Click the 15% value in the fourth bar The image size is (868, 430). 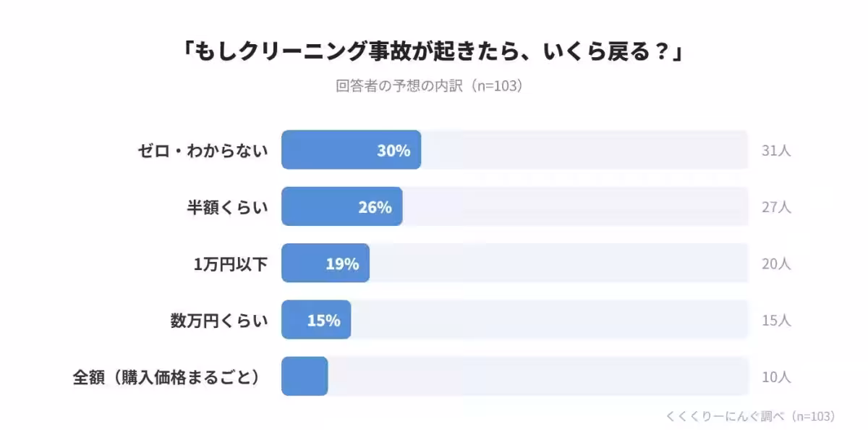323,320
